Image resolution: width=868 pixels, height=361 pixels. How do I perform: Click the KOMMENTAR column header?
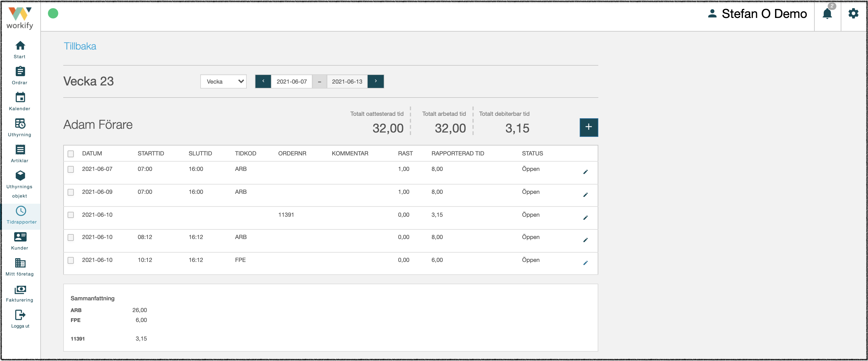click(350, 154)
